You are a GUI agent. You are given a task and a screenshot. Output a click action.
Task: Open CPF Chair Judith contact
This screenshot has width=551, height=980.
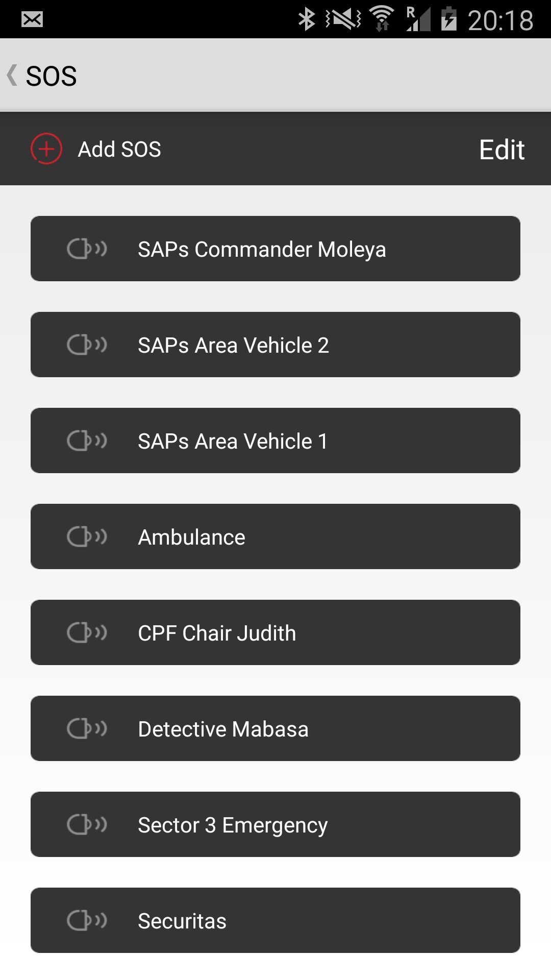pyautogui.click(x=275, y=632)
